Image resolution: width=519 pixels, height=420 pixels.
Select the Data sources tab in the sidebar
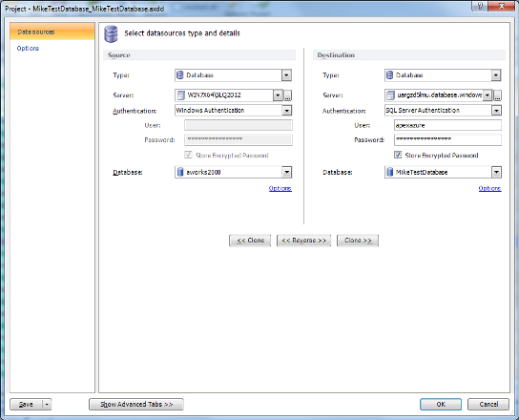(x=52, y=31)
